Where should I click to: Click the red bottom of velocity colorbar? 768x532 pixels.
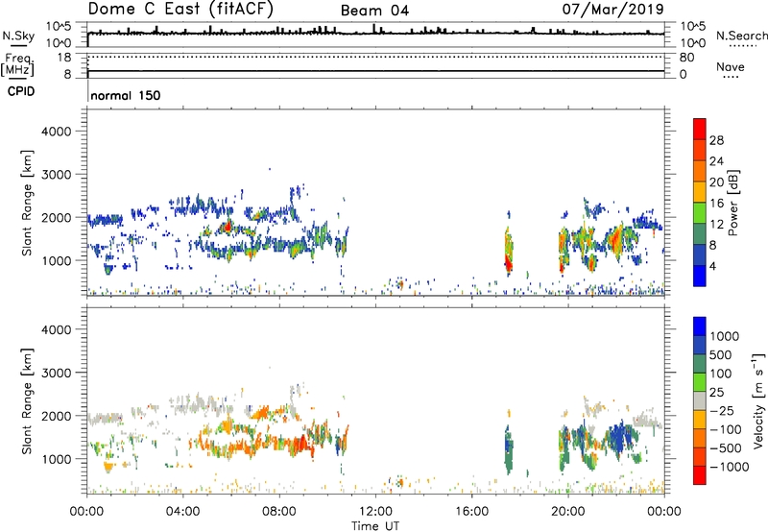coord(700,475)
